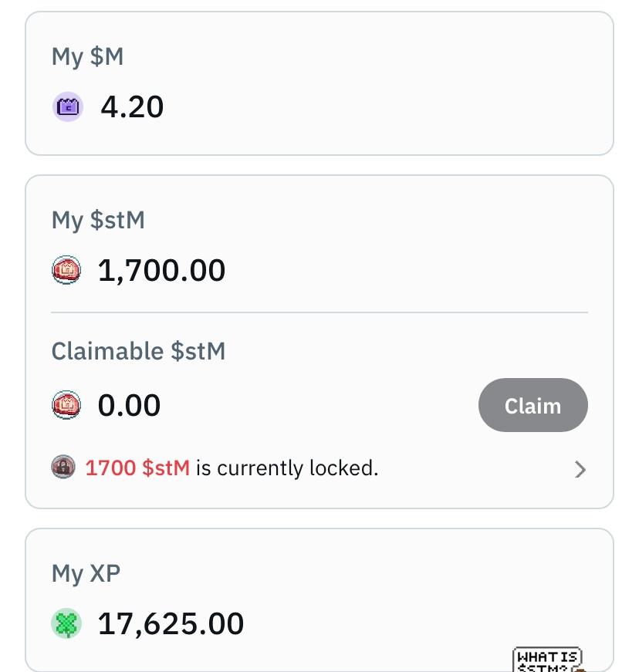The height and width of the screenshot is (672, 639).
Task: Click the 0.00 claimable amount
Action: pyautogui.click(x=129, y=405)
